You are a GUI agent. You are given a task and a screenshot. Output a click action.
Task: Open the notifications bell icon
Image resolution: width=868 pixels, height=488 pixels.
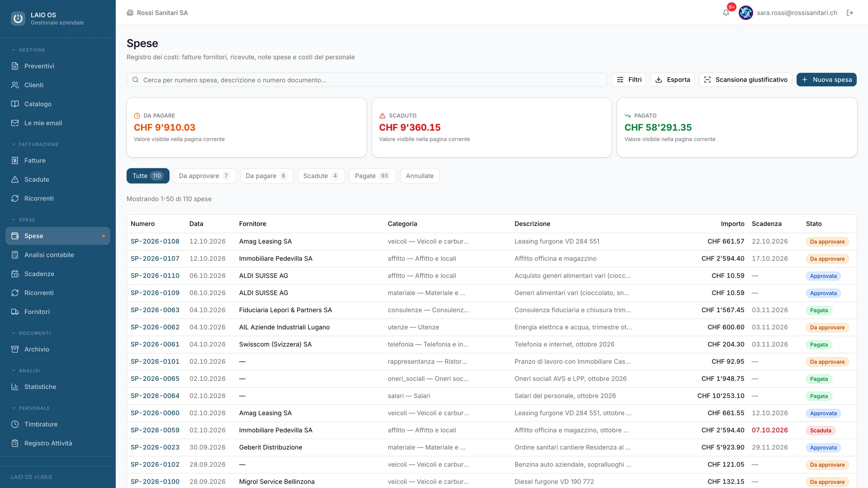click(726, 13)
